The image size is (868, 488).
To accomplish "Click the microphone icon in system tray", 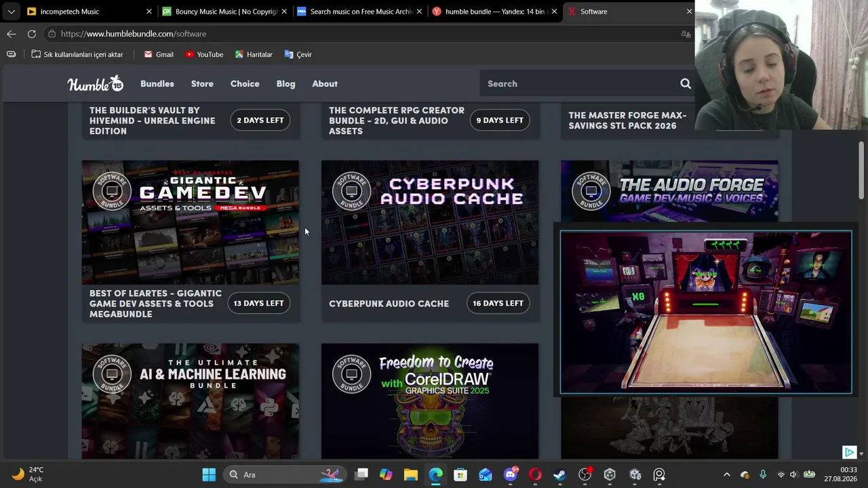I will [x=763, y=474].
